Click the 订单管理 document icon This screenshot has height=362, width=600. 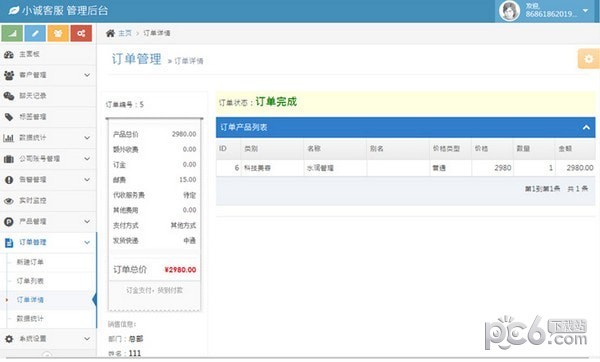[x=9, y=243]
